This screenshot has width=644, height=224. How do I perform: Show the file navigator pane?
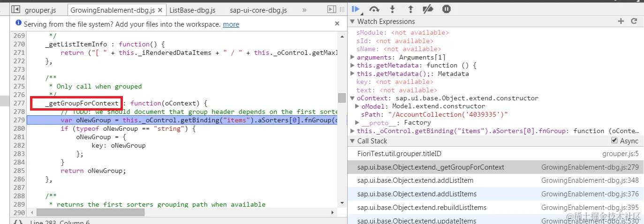[15, 9]
